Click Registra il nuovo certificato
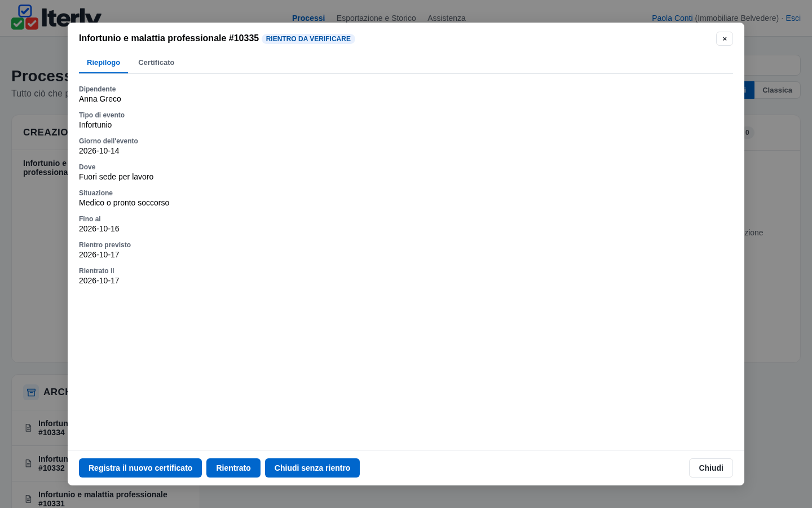 [x=140, y=468]
